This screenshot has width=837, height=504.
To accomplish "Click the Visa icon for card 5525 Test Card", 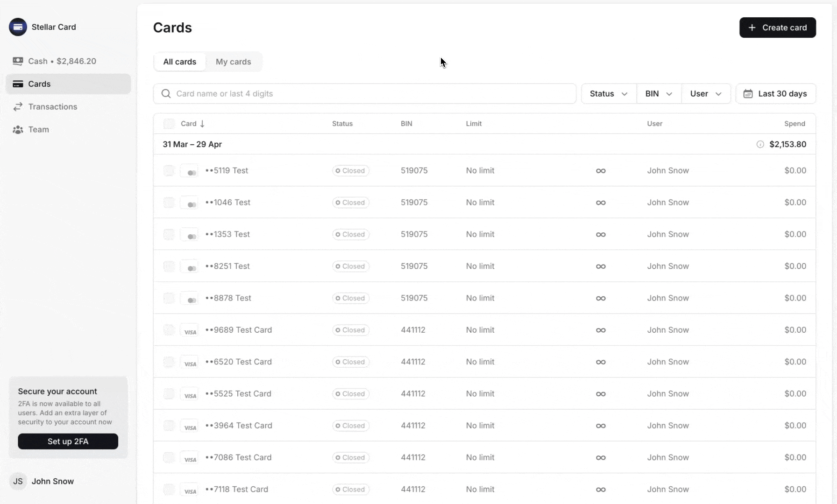I will pos(189,394).
